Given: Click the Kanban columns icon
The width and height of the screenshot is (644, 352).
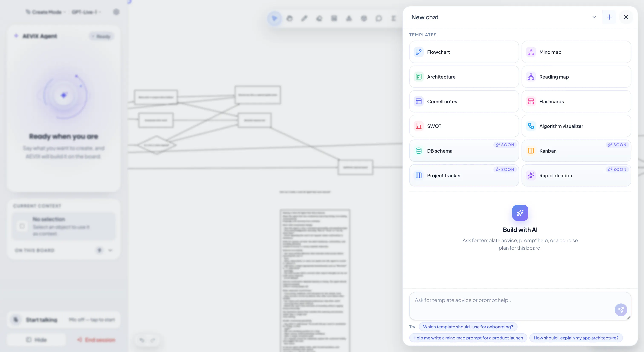Looking at the screenshot, I should click(531, 151).
